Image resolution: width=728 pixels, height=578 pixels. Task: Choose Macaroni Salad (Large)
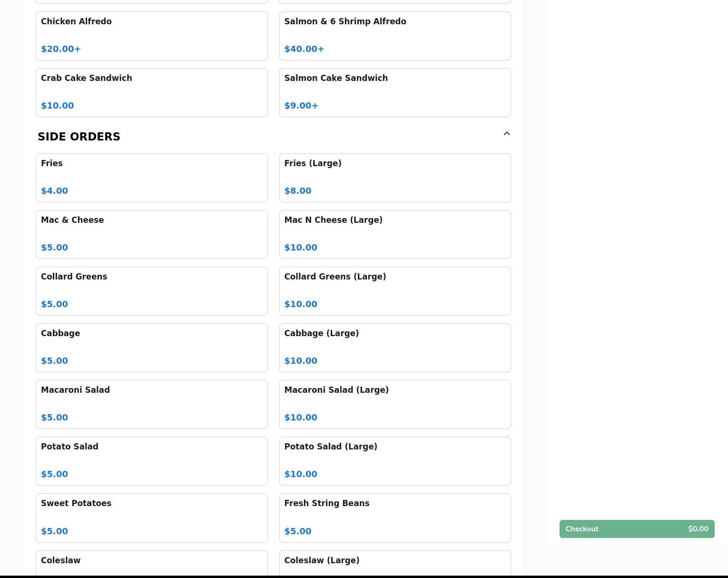tap(395, 405)
